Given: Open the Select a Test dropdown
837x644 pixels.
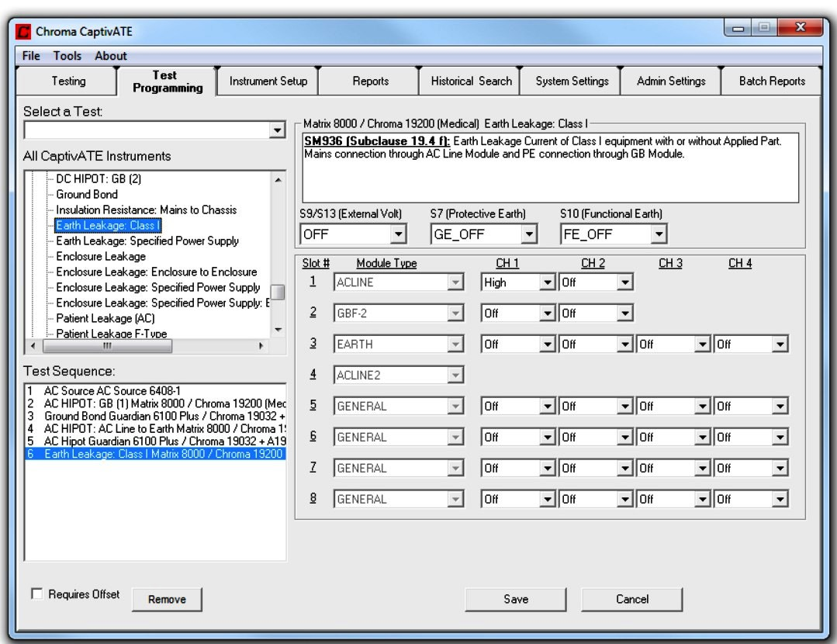Looking at the screenshot, I should tap(278, 131).
